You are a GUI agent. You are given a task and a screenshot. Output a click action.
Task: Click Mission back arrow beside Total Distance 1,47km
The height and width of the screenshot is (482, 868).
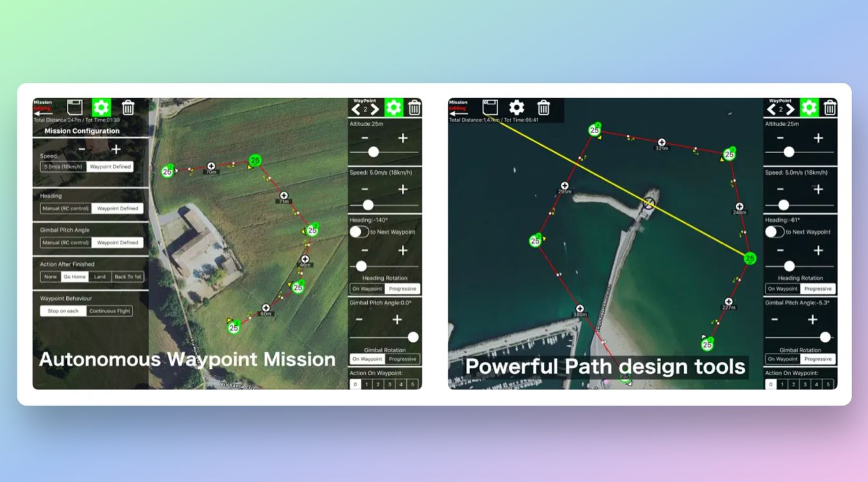pyautogui.click(x=458, y=112)
